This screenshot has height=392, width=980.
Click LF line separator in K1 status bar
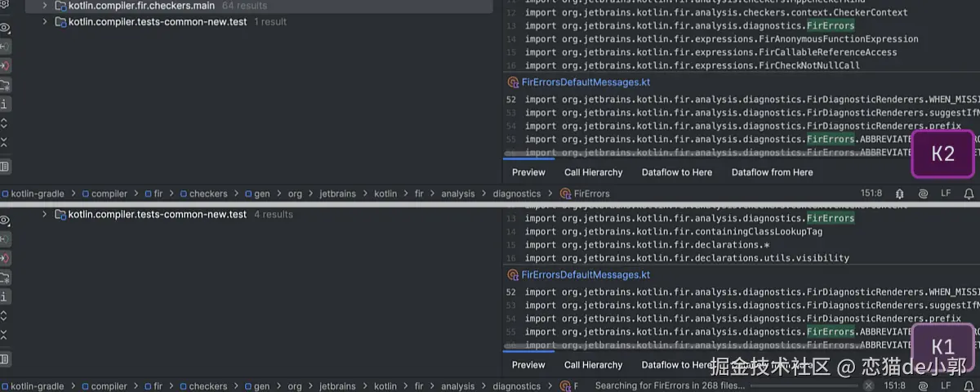[x=946, y=385]
